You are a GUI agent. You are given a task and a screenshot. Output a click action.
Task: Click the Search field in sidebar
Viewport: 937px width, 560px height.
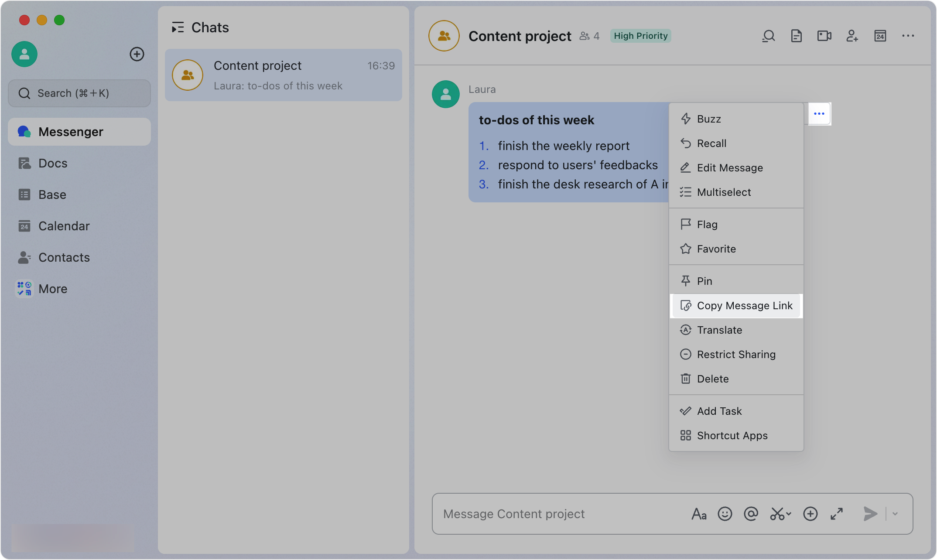(79, 93)
